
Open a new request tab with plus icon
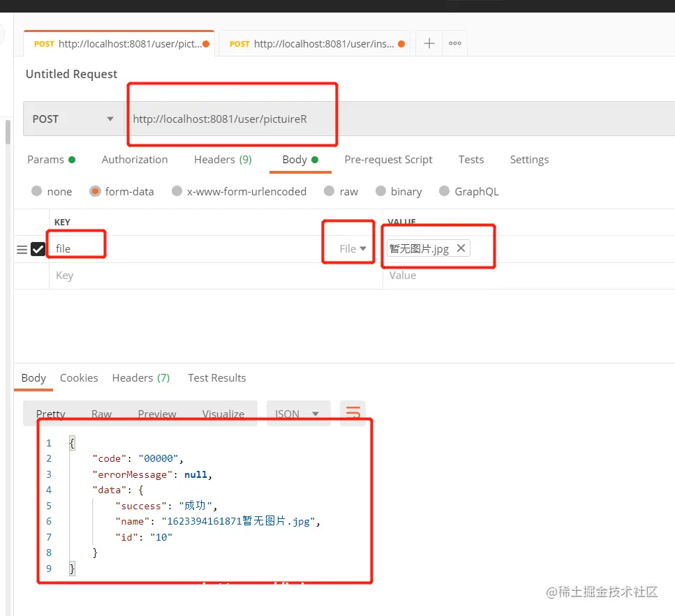tap(429, 43)
